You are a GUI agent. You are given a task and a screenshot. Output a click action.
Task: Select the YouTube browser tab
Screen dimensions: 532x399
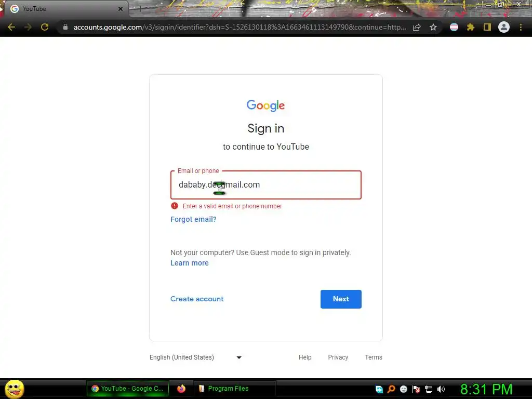[66, 9]
